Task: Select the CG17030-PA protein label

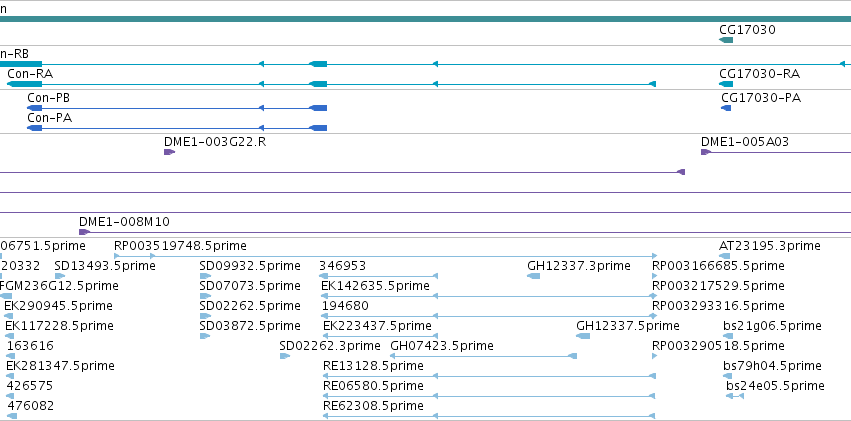Action: 761,98
